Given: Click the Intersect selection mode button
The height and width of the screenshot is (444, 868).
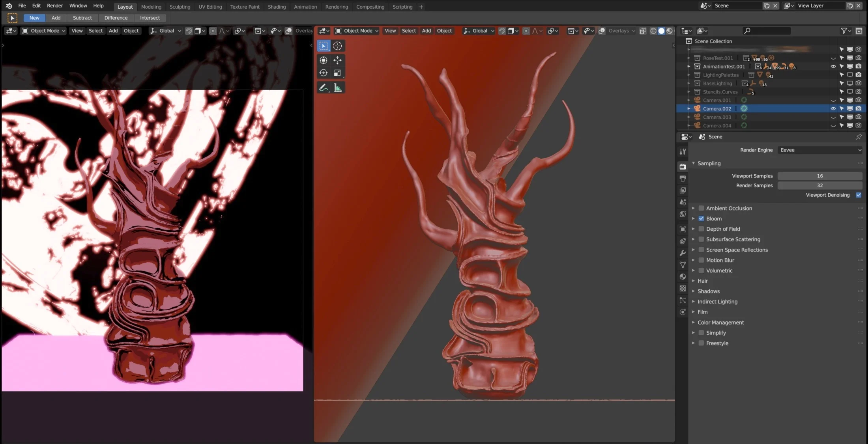Looking at the screenshot, I should point(150,18).
